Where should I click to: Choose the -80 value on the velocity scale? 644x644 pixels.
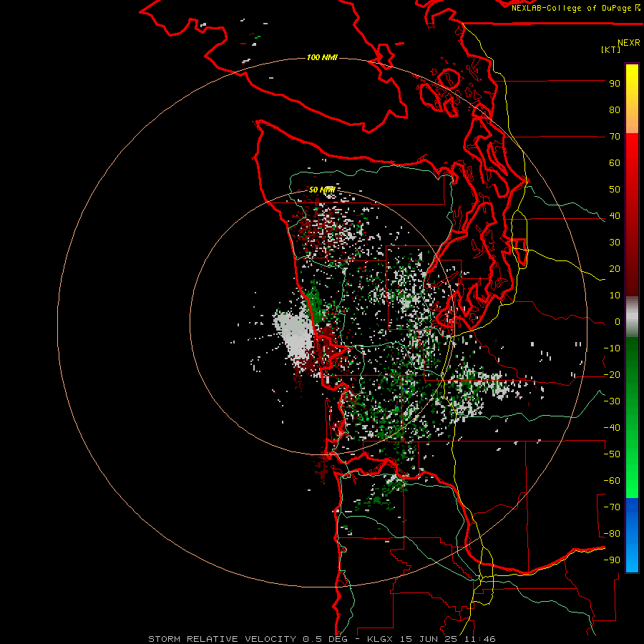pyautogui.click(x=612, y=534)
